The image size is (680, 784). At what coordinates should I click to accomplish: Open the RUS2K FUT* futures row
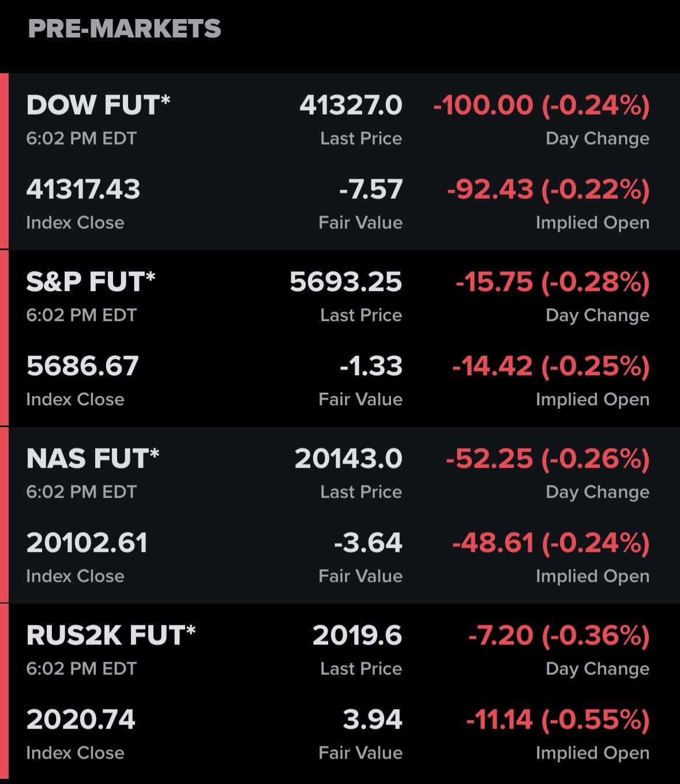[x=111, y=635]
